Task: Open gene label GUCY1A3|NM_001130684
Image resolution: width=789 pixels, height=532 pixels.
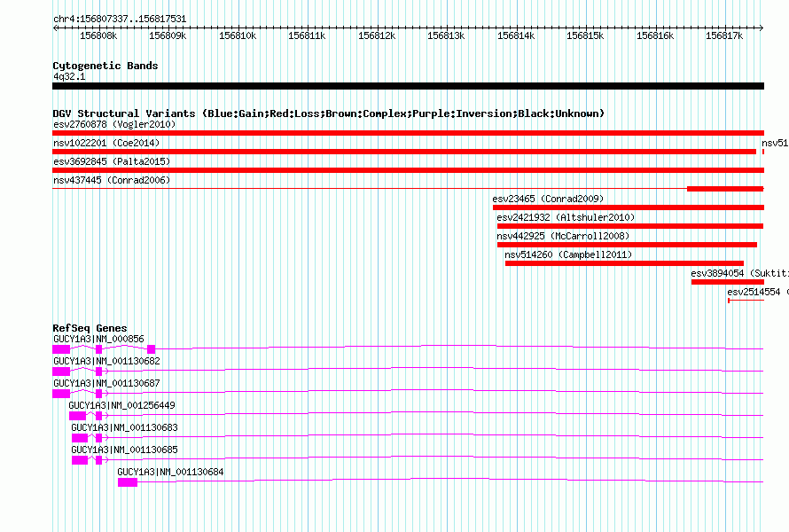Action: point(170,472)
